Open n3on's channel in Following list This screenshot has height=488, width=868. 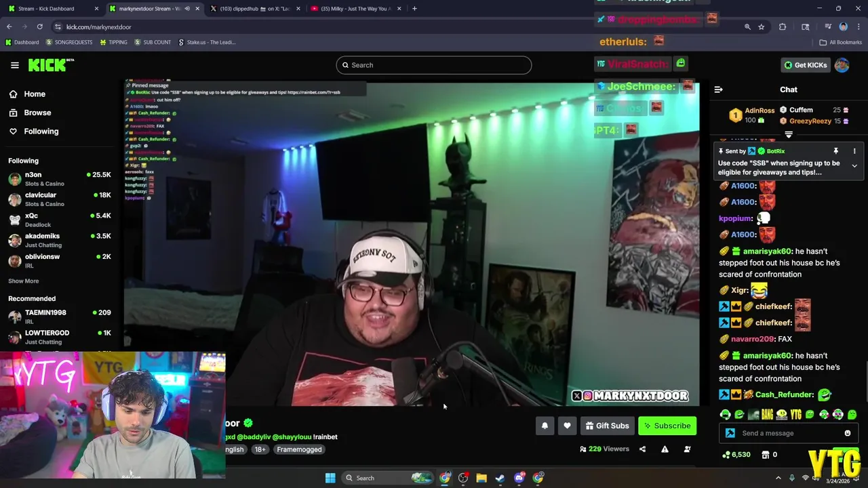pyautogui.click(x=60, y=179)
